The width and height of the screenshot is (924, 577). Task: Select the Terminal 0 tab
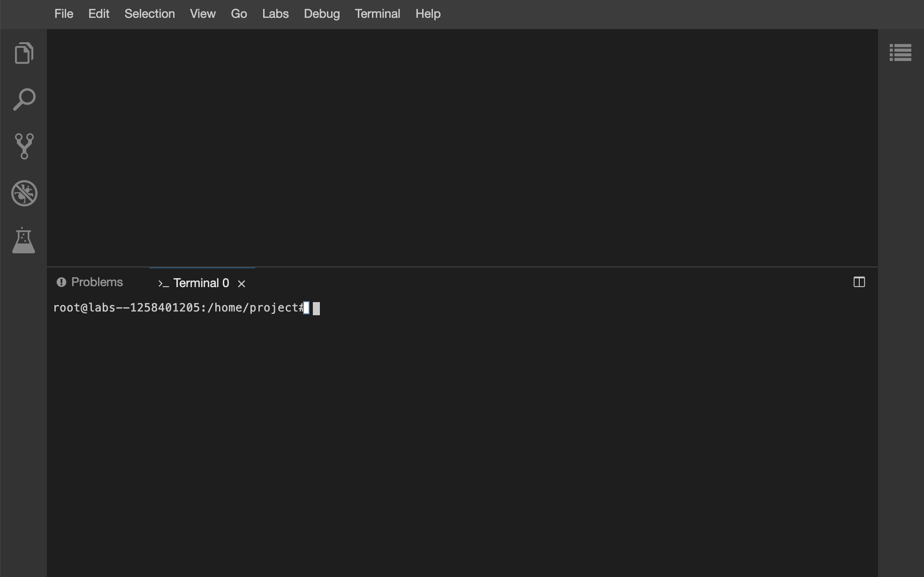(x=201, y=283)
